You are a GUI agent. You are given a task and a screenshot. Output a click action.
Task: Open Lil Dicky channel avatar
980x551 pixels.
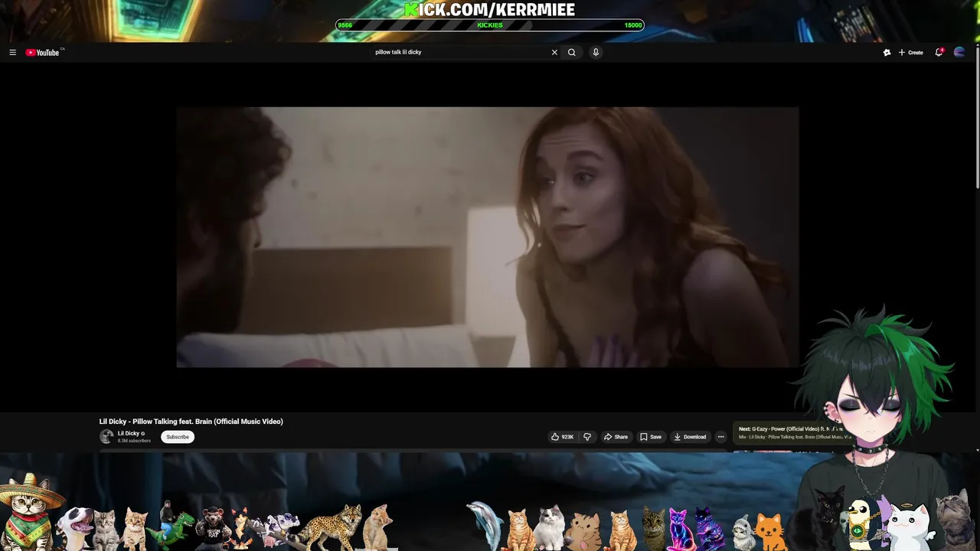106,437
